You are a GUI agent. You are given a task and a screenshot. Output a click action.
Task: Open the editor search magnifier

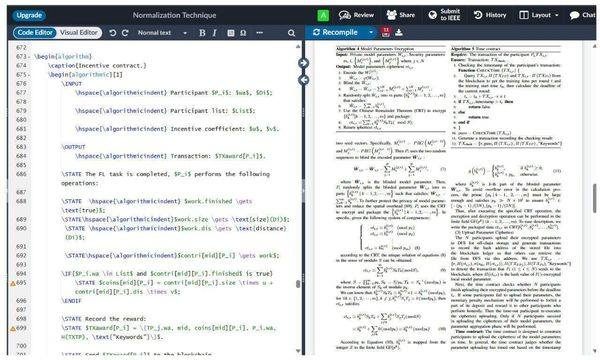[292, 33]
